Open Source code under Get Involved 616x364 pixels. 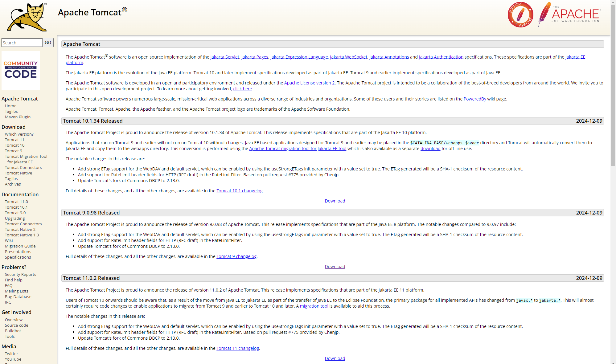coord(16,325)
